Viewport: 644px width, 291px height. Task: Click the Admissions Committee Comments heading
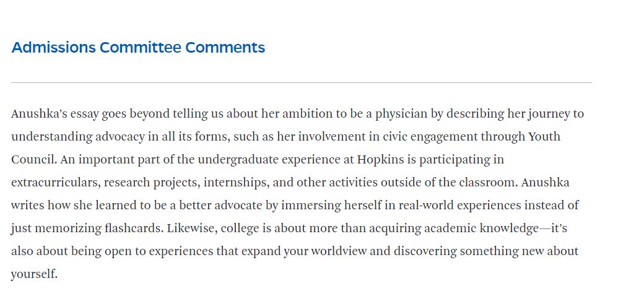point(138,48)
